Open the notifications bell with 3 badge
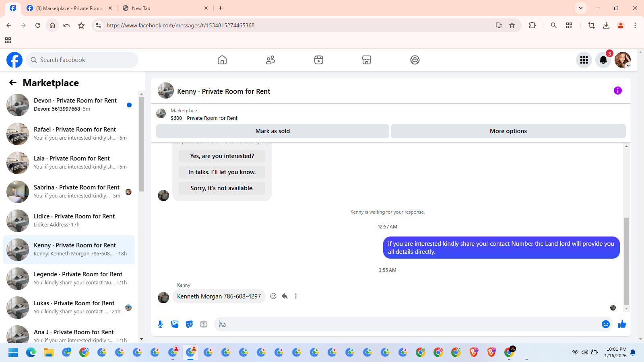 coord(603,60)
